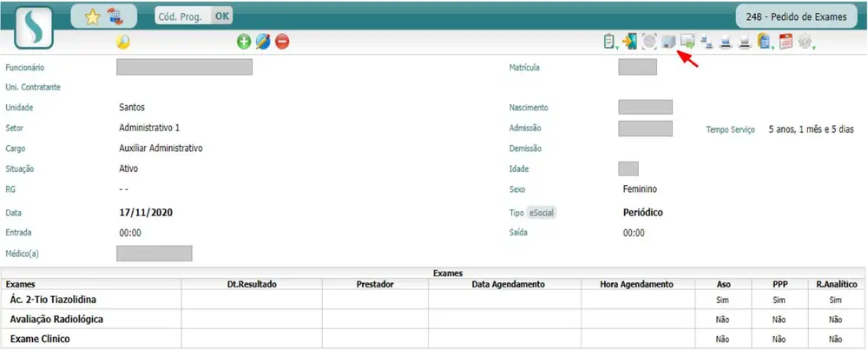
Task: Click the Tempo Serviço value 5 anos
Action: (x=811, y=129)
